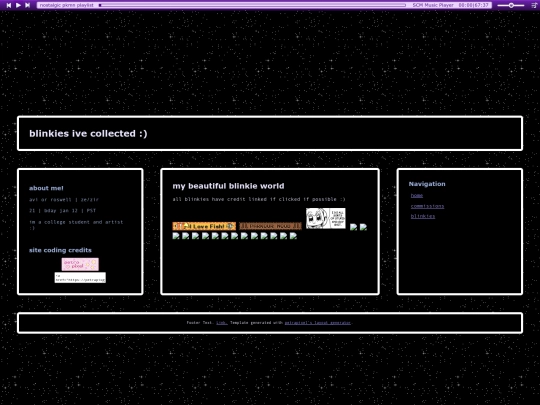
Task: Open the playlist icon at player's right end
Action: (x=534, y=5)
